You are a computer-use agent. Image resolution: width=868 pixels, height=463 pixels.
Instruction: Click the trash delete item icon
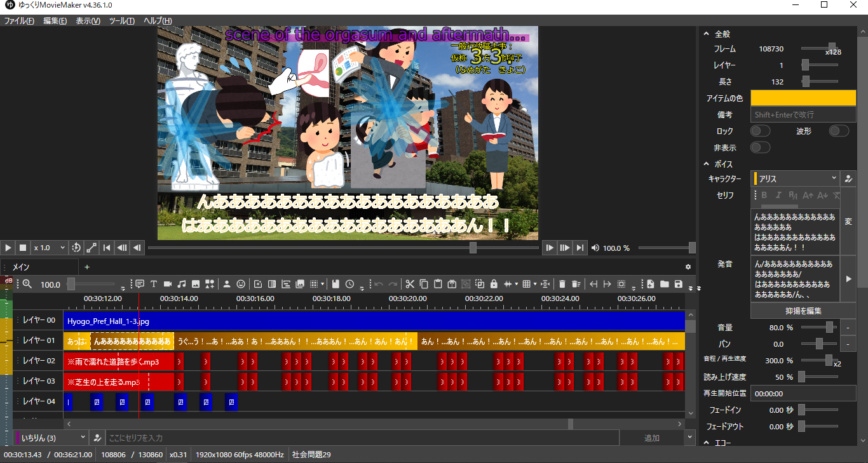(562, 284)
